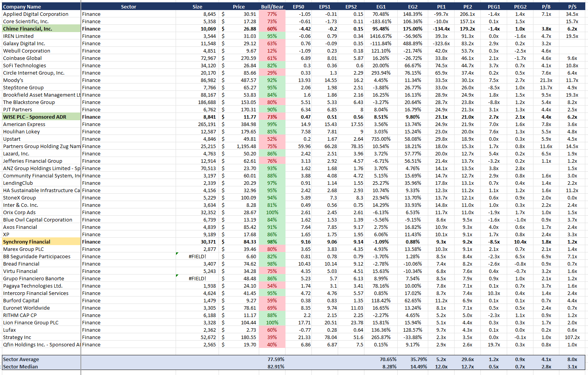
Task: Select Grupo Financiero Banorte's #FIELD! Size cell
Action: [197, 278]
